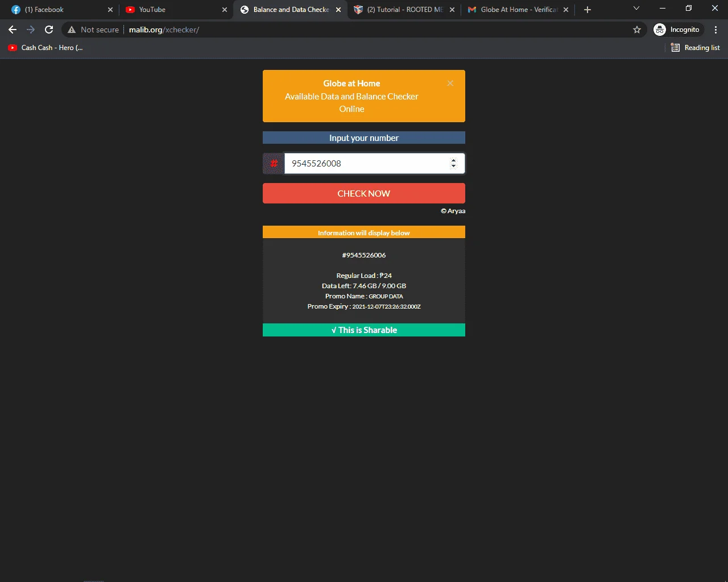
Task: Close the Tutorial - ROOTED tab
Action: click(x=452, y=10)
